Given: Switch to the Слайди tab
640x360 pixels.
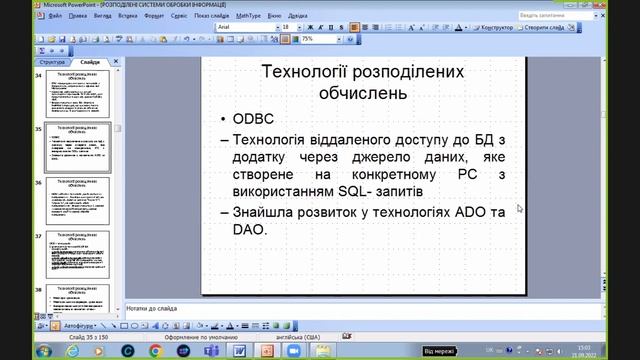Looking at the screenshot, I should tap(90, 62).
